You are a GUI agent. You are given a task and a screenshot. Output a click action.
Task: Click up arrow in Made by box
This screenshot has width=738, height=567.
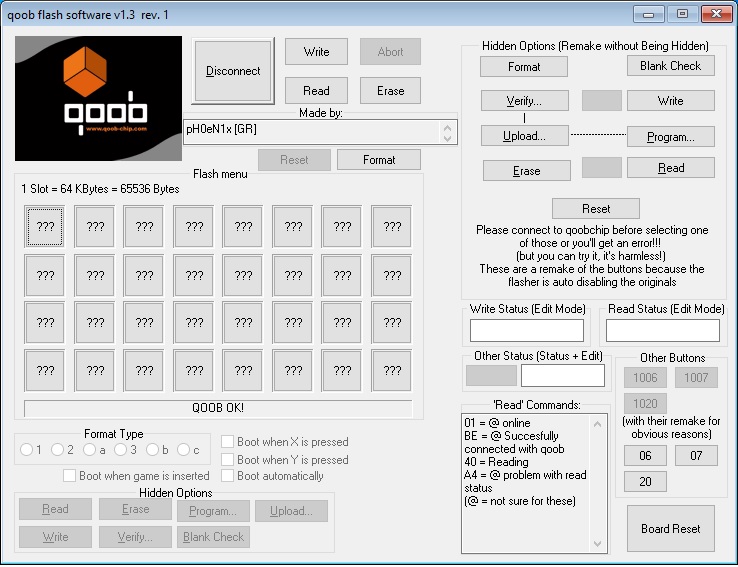click(x=447, y=128)
